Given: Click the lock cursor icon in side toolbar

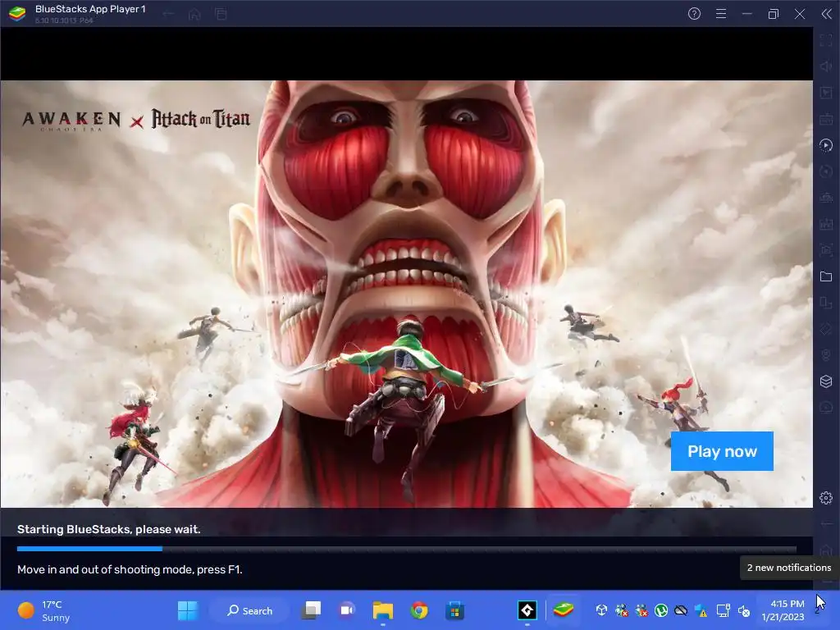Looking at the screenshot, I should point(826,93).
